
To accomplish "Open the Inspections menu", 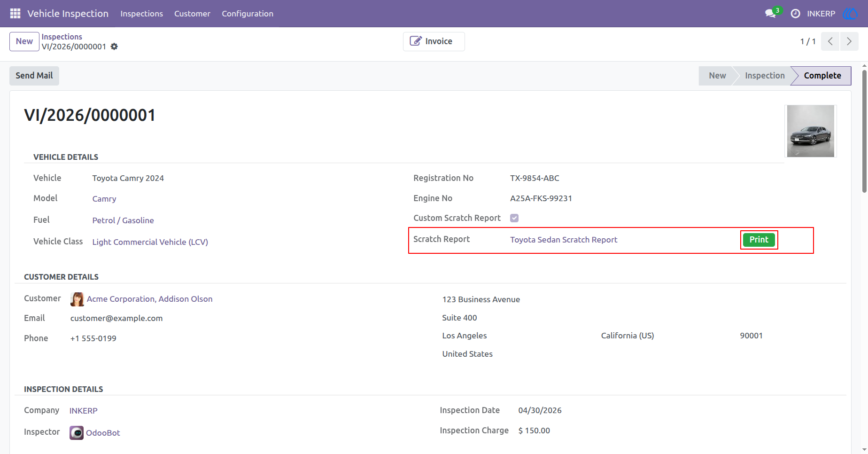I will pyautogui.click(x=141, y=14).
